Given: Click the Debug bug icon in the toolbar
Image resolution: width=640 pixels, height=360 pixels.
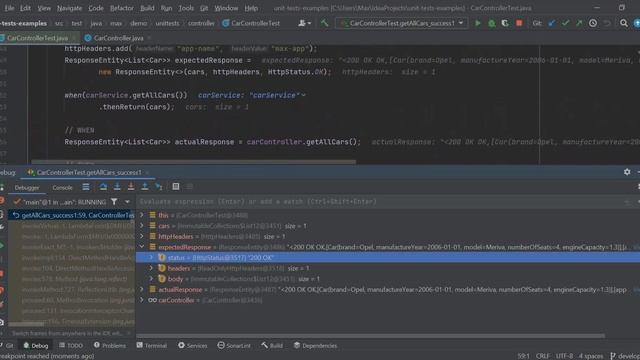Looking at the screenshot, I should [x=491, y=23].
